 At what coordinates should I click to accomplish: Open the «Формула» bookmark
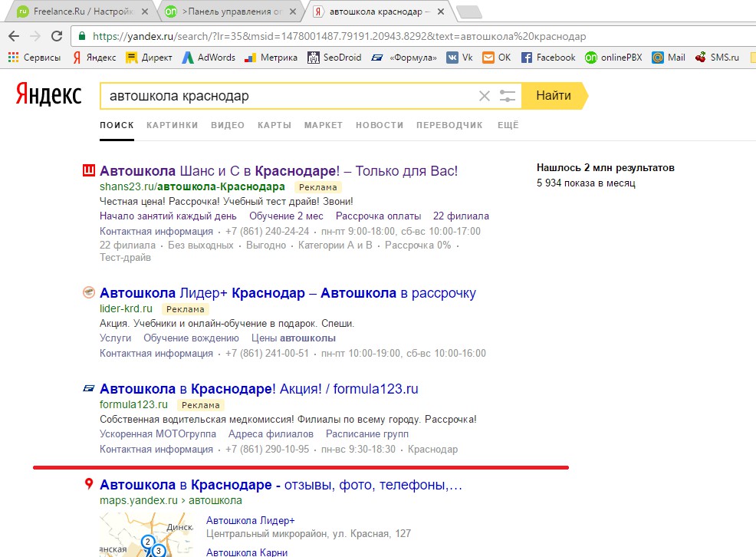click(404, 58)
